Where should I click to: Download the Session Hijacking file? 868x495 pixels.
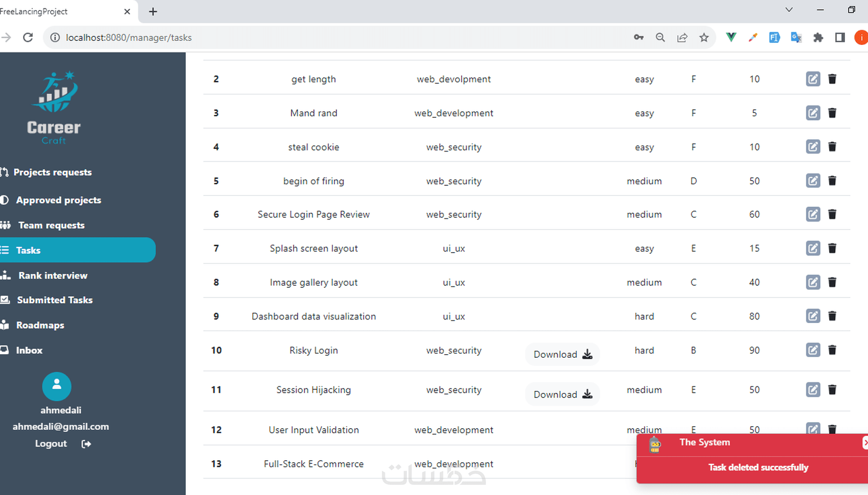562,394
